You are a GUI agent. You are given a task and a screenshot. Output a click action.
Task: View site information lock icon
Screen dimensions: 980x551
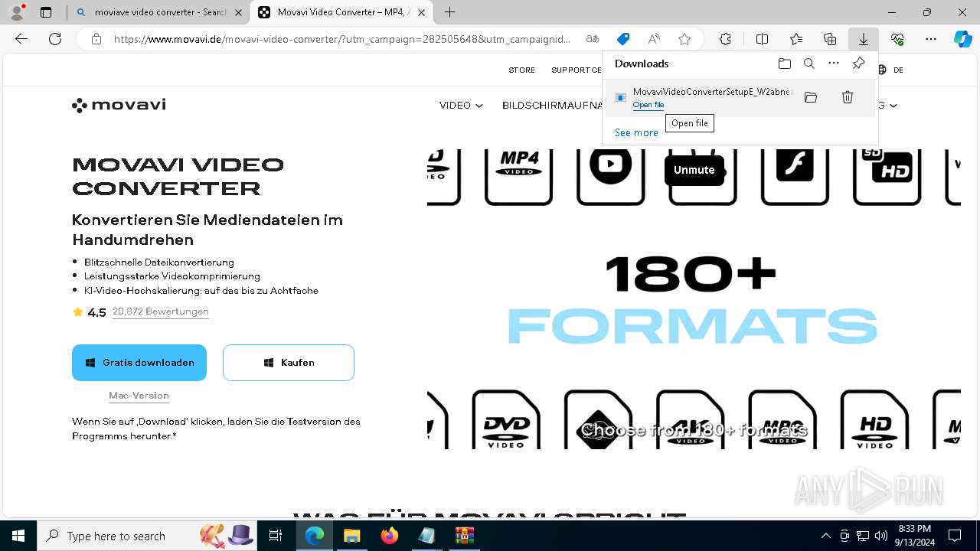click(x=96, y=39)
